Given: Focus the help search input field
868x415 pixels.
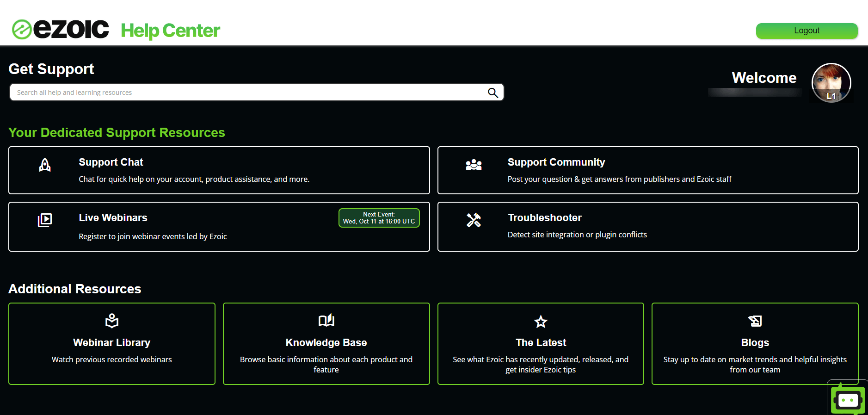Looking at the screenshot, I should point(257,92).
